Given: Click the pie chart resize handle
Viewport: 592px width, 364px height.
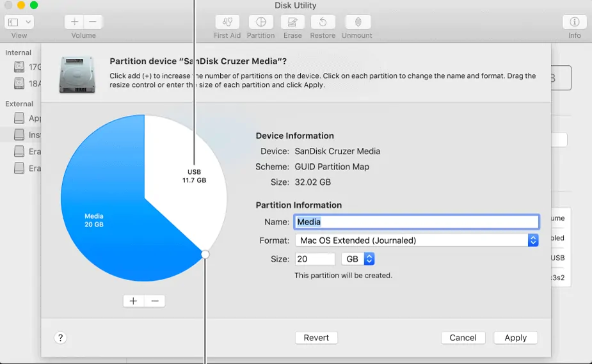Looking at the screenshot, I should tap(205, 254).
